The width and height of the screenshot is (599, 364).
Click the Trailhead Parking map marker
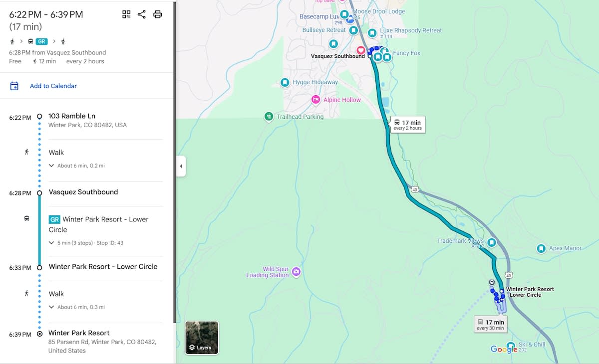click(x=269, y=117)
